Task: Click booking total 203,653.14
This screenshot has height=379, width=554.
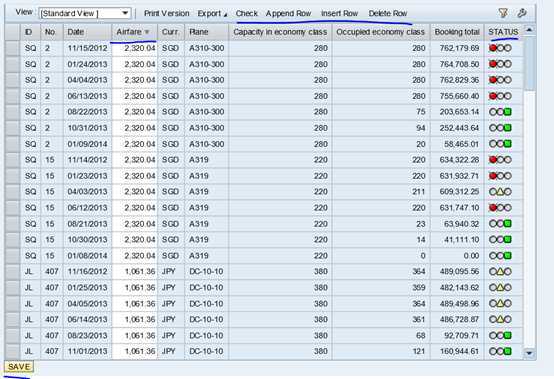Action: click(459, 112)
